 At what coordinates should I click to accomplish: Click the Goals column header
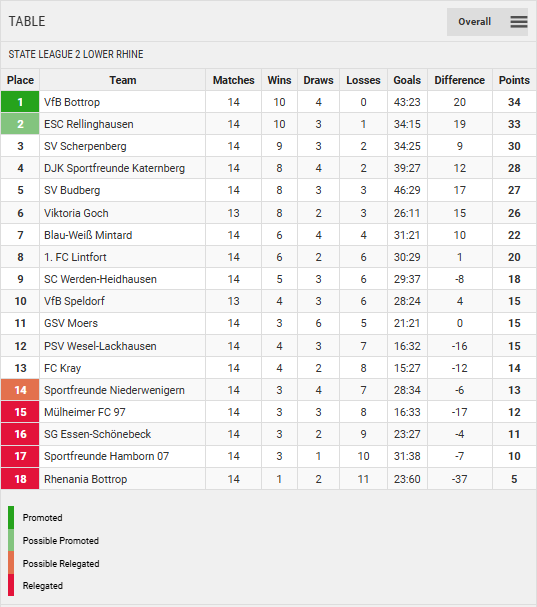tap(407, 80)
